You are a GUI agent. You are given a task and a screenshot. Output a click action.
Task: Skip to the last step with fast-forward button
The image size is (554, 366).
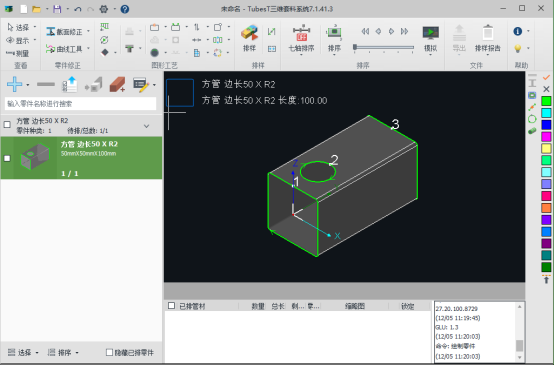(404, 31)
